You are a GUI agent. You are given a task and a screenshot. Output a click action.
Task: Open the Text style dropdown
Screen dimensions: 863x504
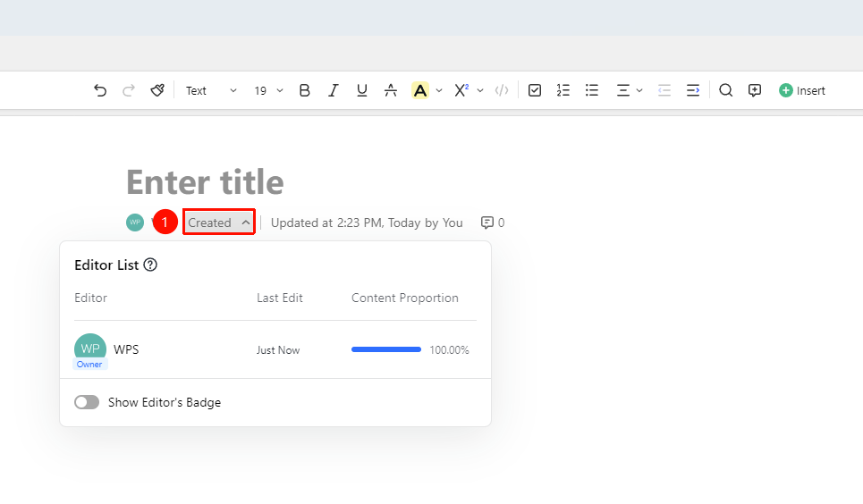pos(211,90)
